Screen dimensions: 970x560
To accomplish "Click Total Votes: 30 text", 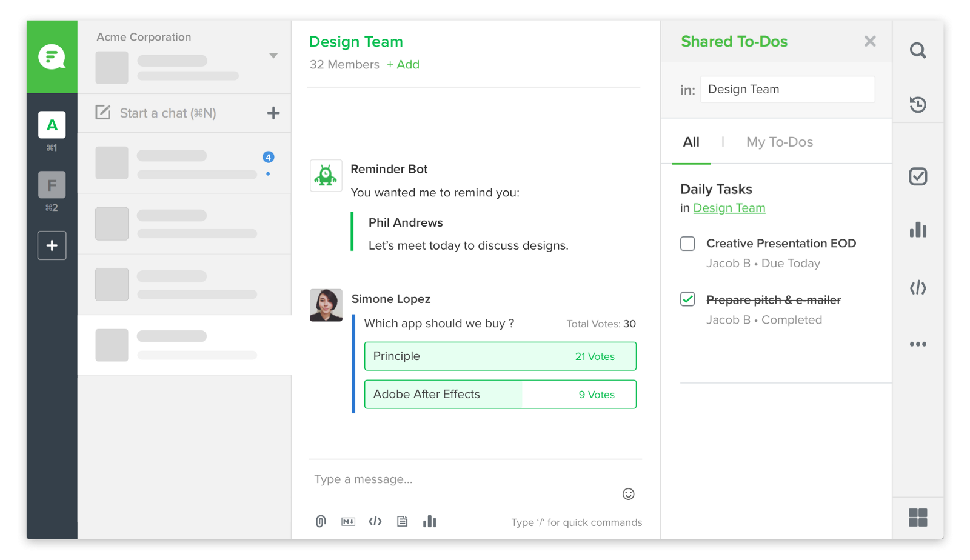I will [x=601, y=324].
